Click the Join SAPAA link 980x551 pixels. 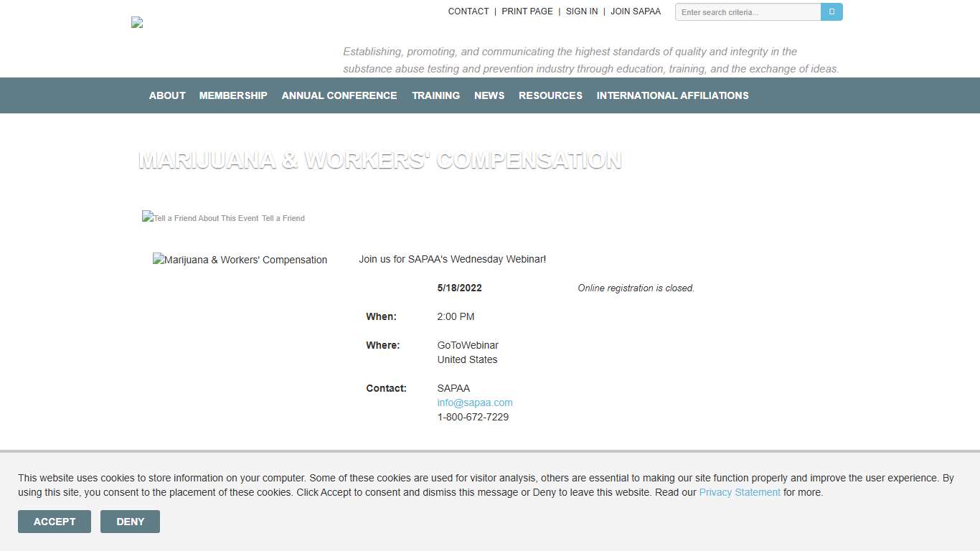636,11
